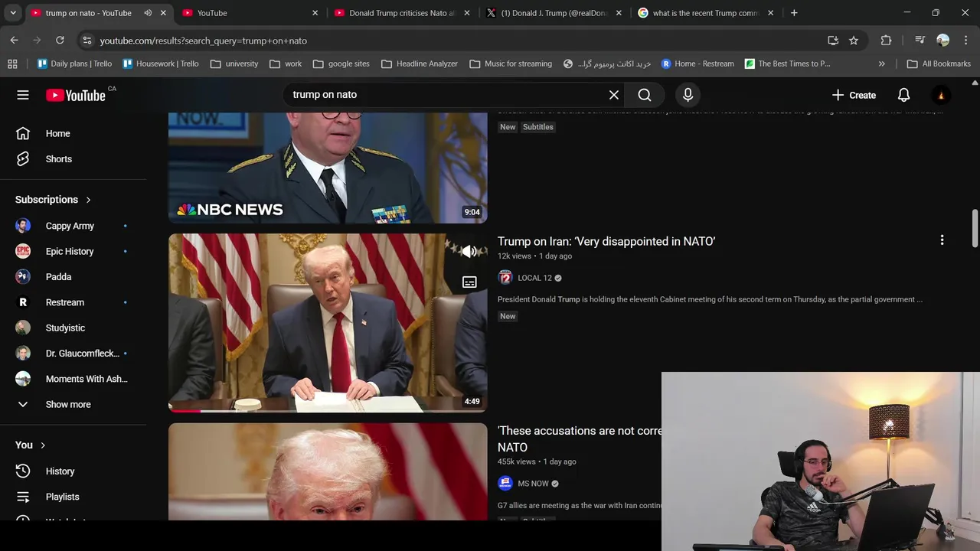Open the MS NOW channel avatar

[x=505, y=483]
